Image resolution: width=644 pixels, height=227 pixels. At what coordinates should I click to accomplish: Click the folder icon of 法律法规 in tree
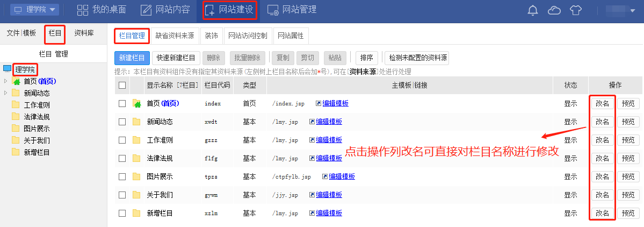pyautogui.click(x=16, y=117)
